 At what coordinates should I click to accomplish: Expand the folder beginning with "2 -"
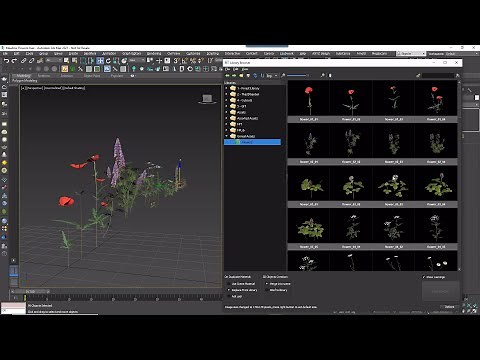(226, 94)
